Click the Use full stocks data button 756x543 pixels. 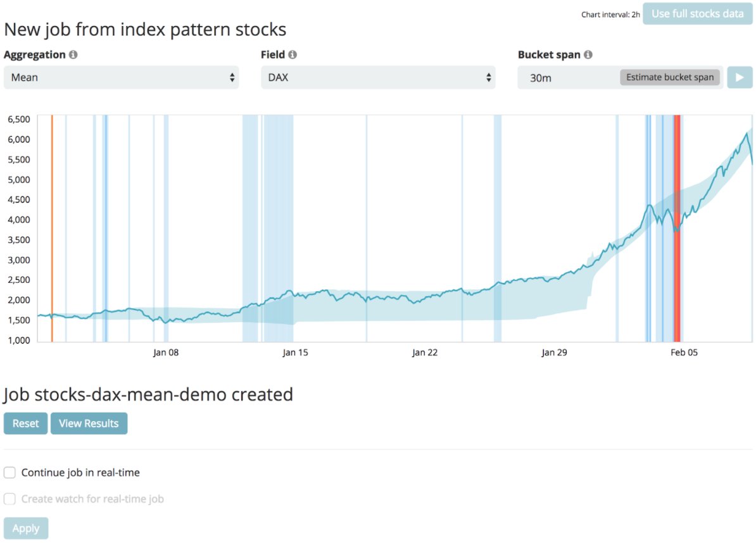coord(697,13)
